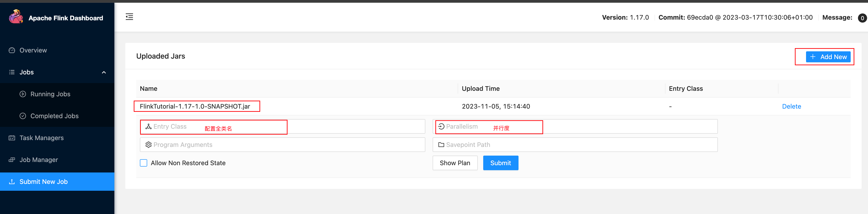Click the Show Plan button
This screenshot has width=868, height=214.
coord(455,163)
